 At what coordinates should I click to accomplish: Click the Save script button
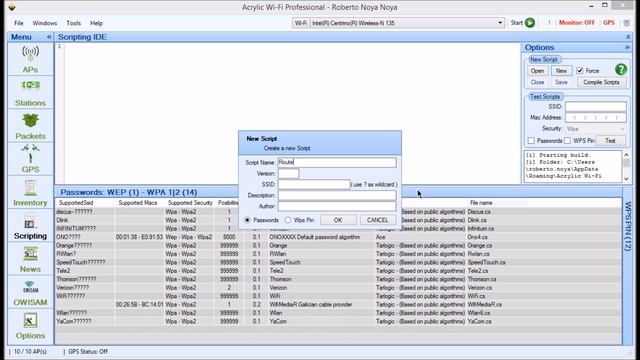561,82
